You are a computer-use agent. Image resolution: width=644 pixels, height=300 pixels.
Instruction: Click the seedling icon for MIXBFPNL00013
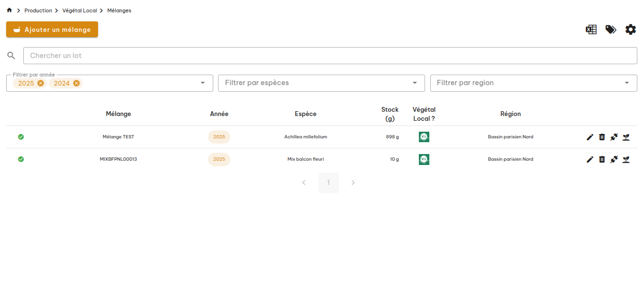point(626,159)
